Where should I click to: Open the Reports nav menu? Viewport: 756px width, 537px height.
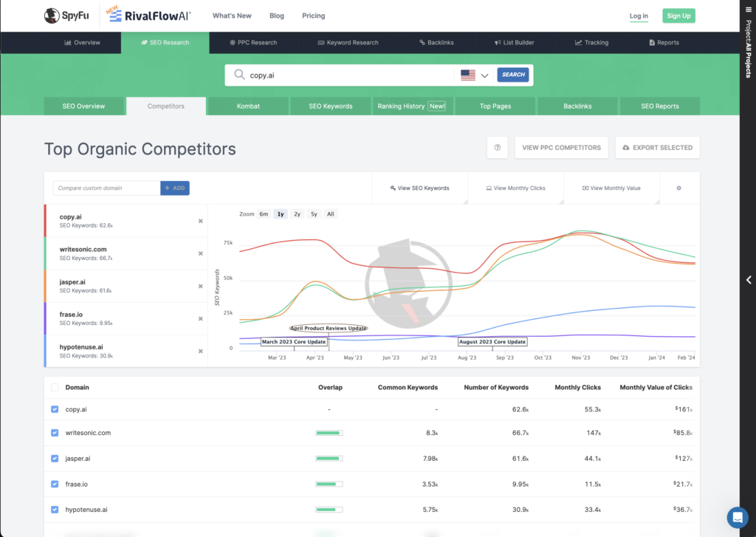664,42
